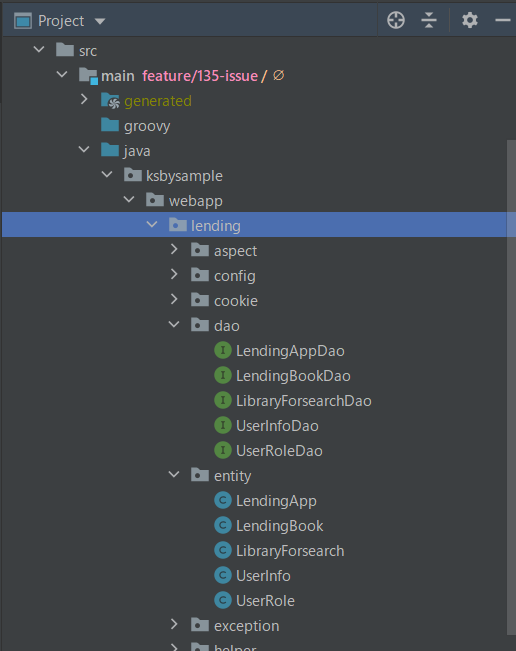Viewport: 516px width, 651px height.
Task: Select the UserInfoDao interface
Action: (x=277, y=426)
